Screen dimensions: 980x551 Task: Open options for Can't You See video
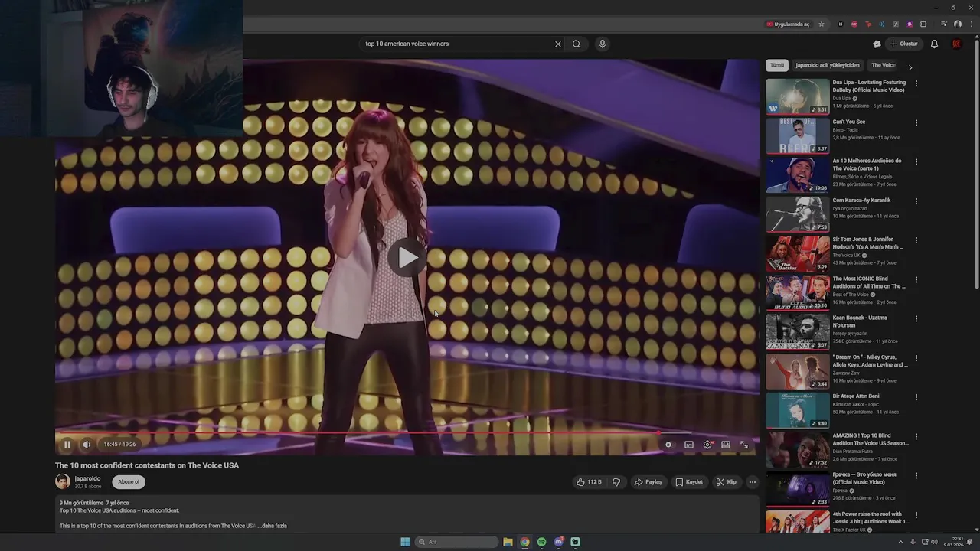pyautogui.click(x=916, y=122)
